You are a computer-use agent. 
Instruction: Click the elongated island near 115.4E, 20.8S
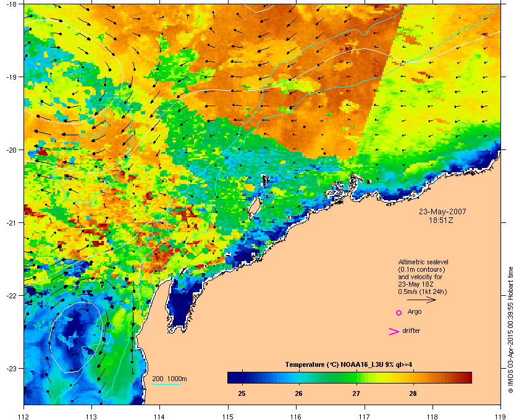click(x=255, y=209)
